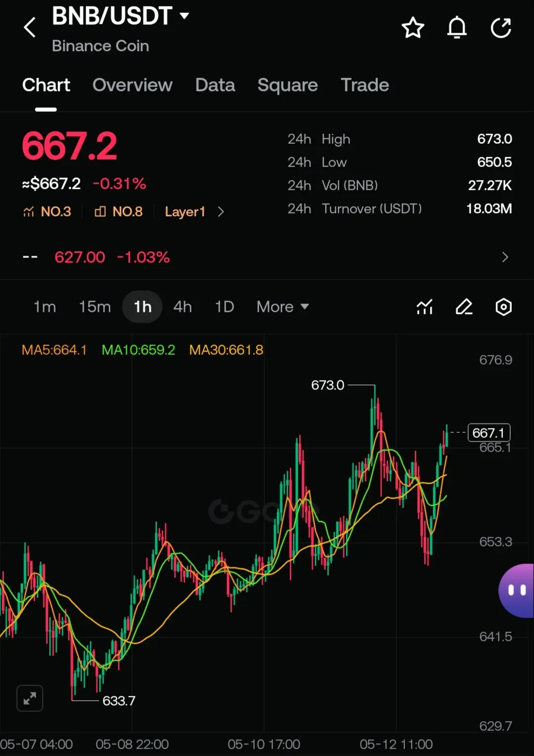Viewport: 534px width, 756px height.
Task: Tap the 633.7 low marker on chart
Action: (x=119, y=701)
